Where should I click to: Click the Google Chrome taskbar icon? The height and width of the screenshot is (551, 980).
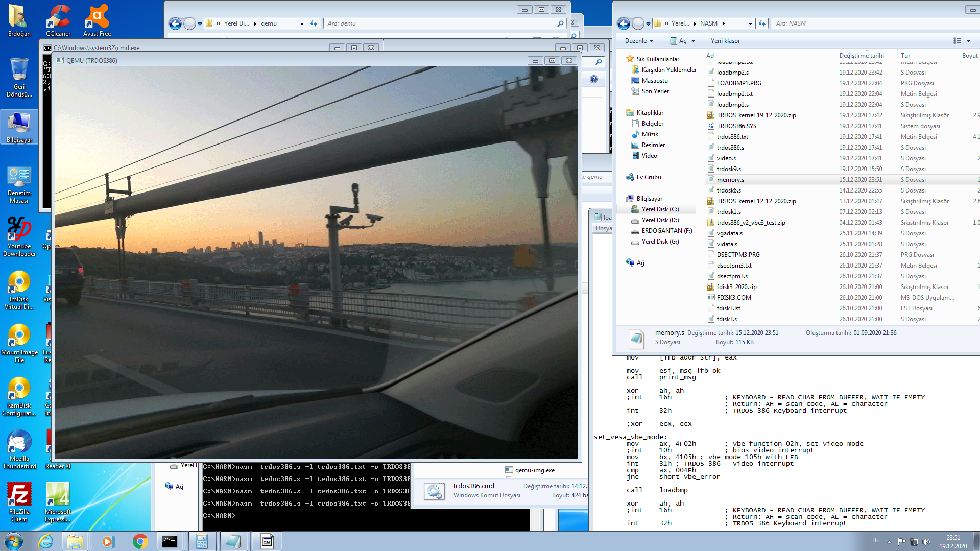pyautogui.click(x=140, y=541)
